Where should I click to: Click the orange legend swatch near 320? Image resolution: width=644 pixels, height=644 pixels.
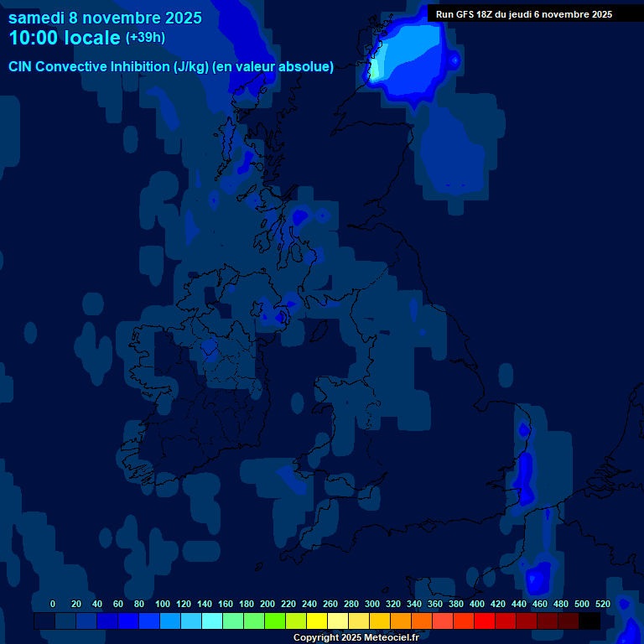pyautogui.click(x=401, y=621)
